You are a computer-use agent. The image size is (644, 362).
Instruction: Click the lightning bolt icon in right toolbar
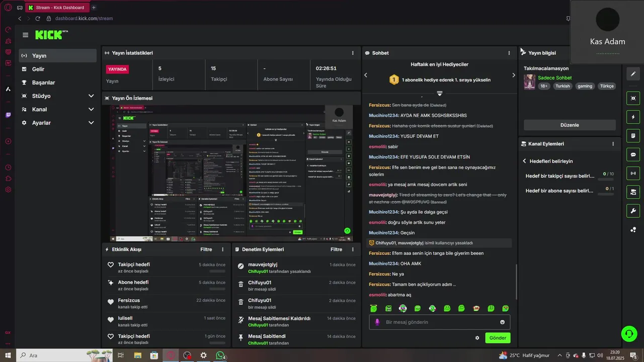tap(633, 117)
